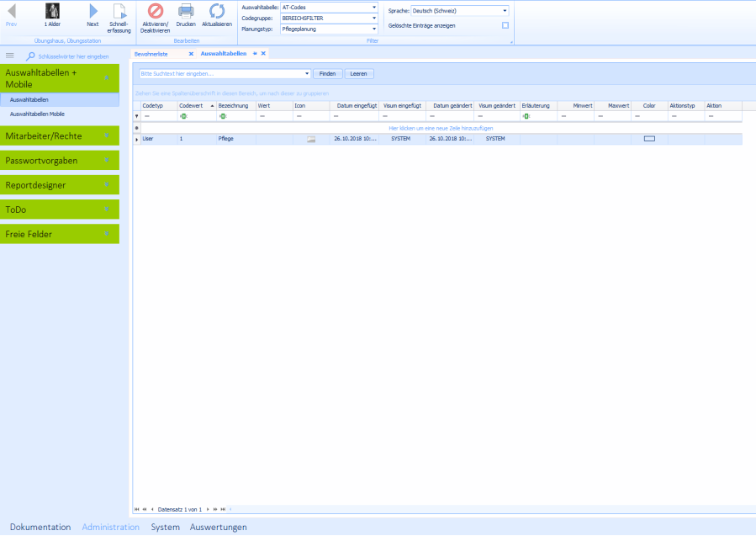Open search text history dropdown arrow
The height and width of the screenshot is (536, 756).
click(x=307, y=74)
